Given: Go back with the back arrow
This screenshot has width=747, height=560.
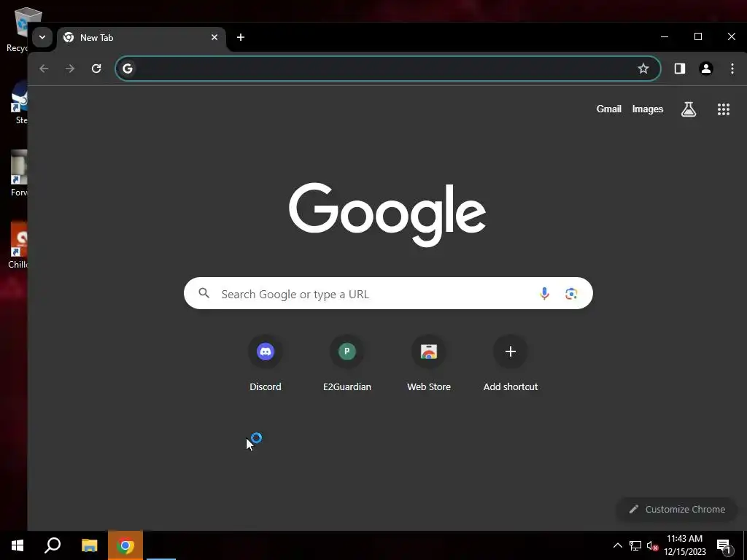Looking at the screenshot, I should click(44, 69).
